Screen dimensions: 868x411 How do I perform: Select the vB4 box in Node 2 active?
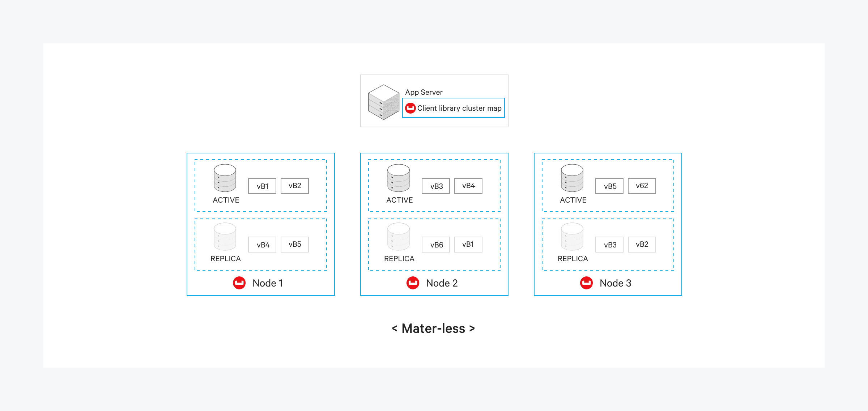coord(468,186)
